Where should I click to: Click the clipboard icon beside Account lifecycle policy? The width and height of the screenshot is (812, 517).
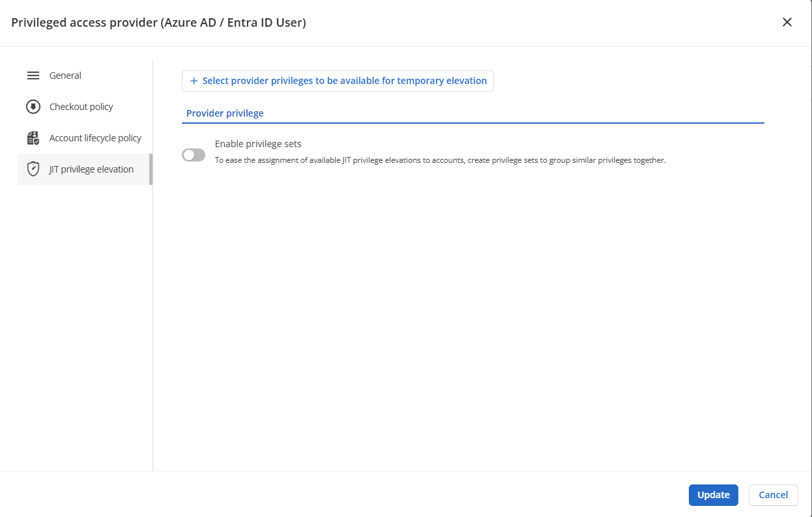32,137
